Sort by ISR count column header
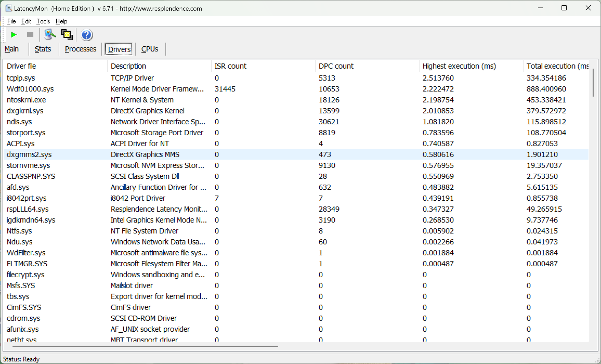 click(230, 66)
